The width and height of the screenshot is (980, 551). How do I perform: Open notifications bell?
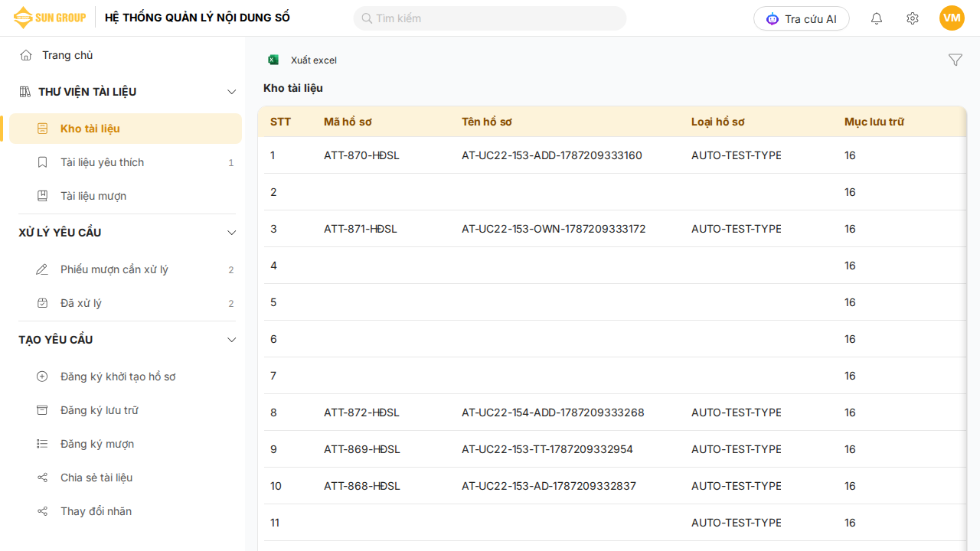pos(877,18)
